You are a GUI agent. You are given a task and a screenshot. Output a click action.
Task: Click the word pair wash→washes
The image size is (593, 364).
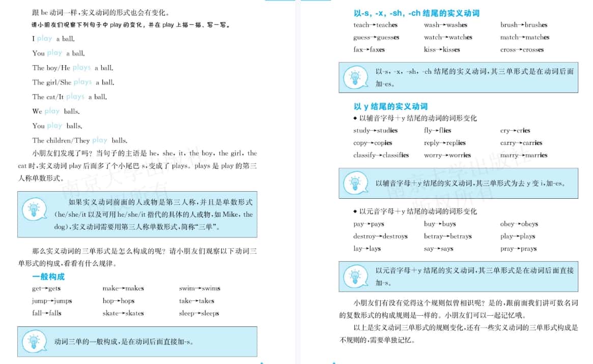coord(445,25)
